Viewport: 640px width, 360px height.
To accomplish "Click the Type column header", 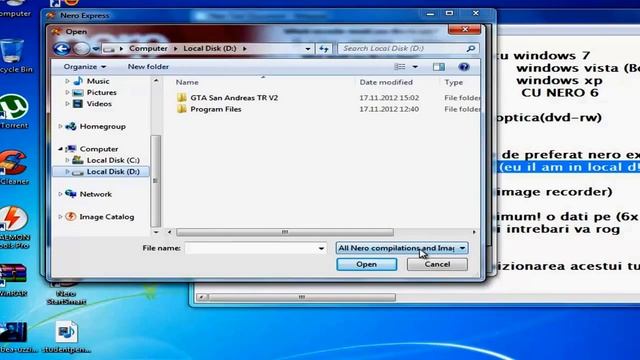I will click(x=454, y=82).
